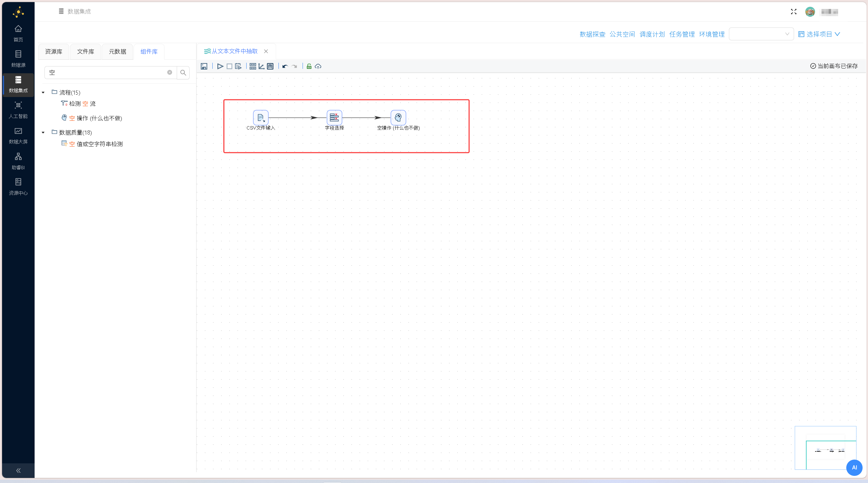Open the 选择项目 dropdown
The image size is (868, 483).
(819, 34)
